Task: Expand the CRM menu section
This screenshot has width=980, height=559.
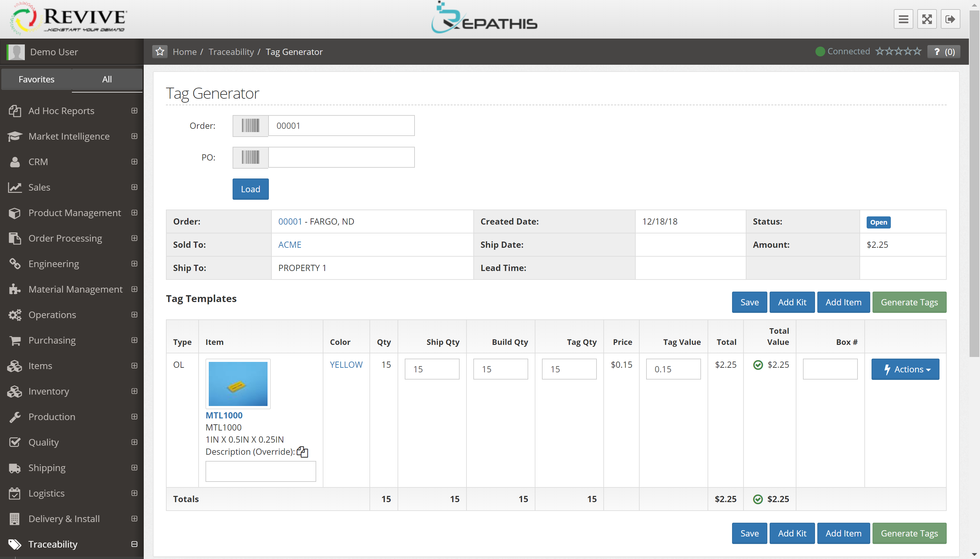Action: 134,161
